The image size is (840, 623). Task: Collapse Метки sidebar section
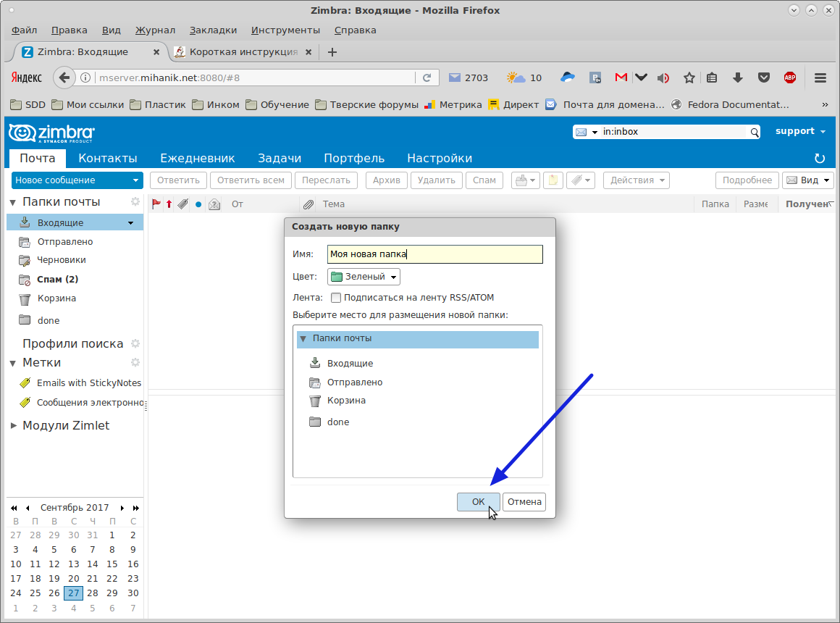coord(13,363)
